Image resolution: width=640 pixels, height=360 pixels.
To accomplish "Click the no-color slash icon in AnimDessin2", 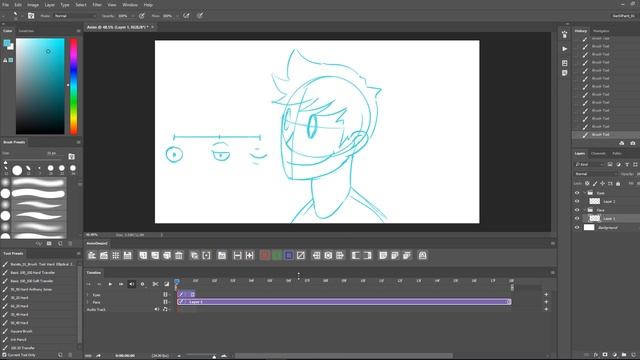I will coord(301,256).
